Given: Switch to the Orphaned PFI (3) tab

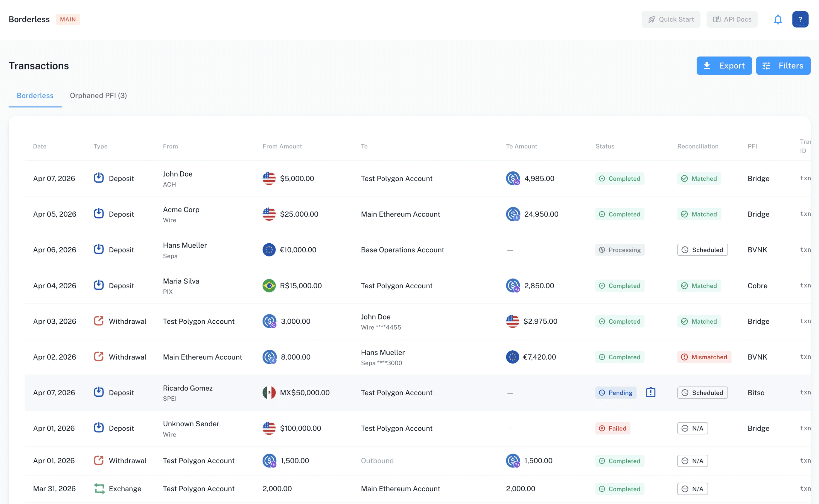Looking at the screenshot, I should [x=98, y=96].
